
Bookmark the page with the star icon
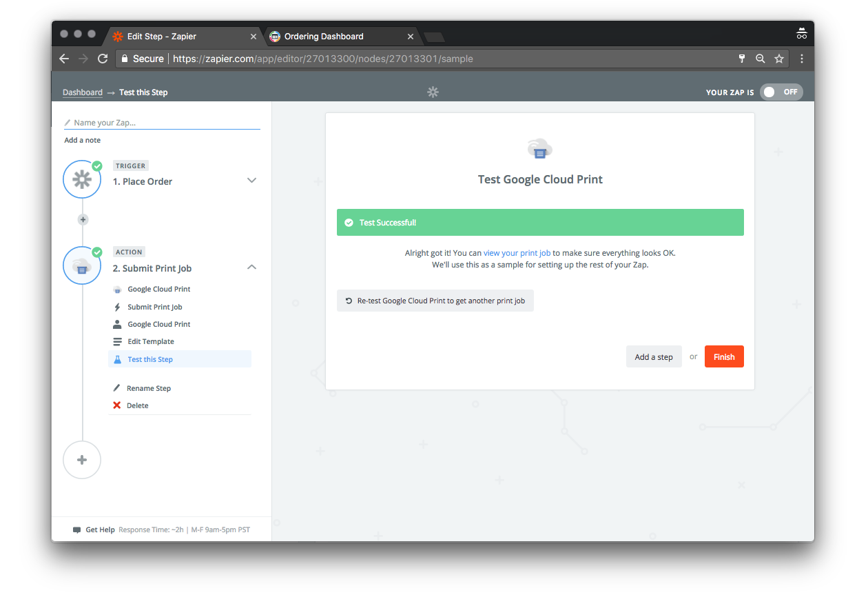(x=779, y=59)
